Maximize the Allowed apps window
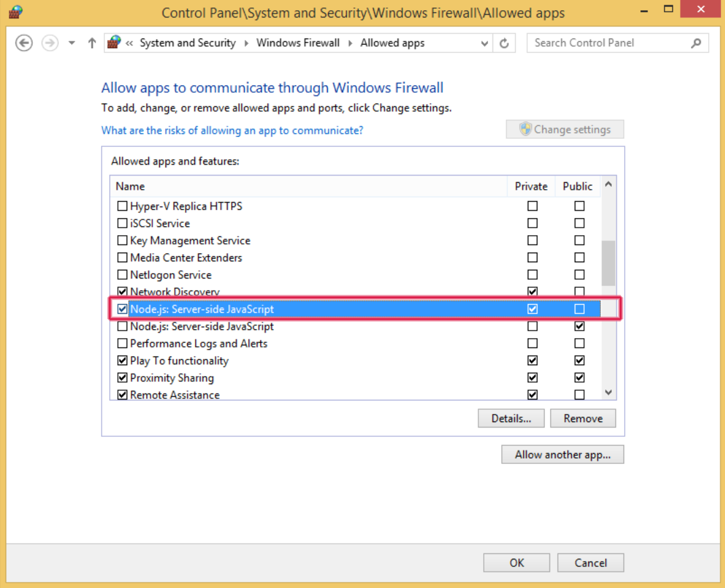Screen dimensions: 725x588 click(668, 9)
